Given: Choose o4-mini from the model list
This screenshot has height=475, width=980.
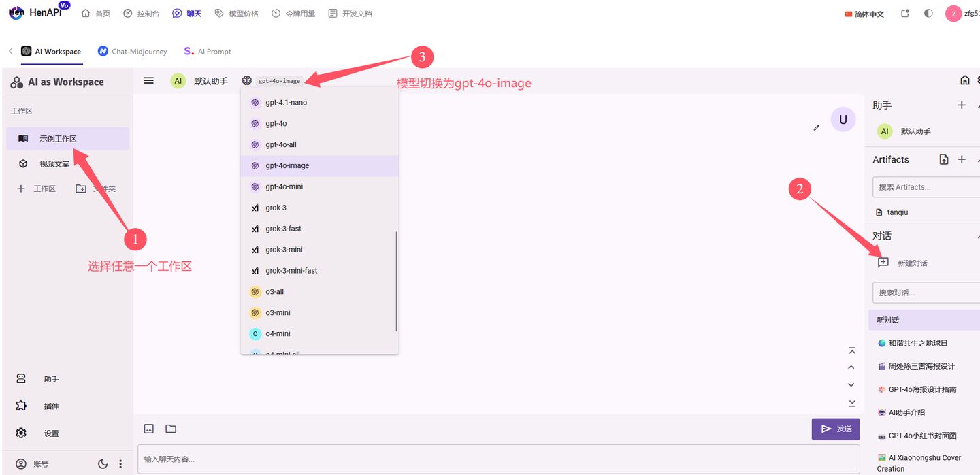Looking at the screenshot, I should [x=319, y=334].
